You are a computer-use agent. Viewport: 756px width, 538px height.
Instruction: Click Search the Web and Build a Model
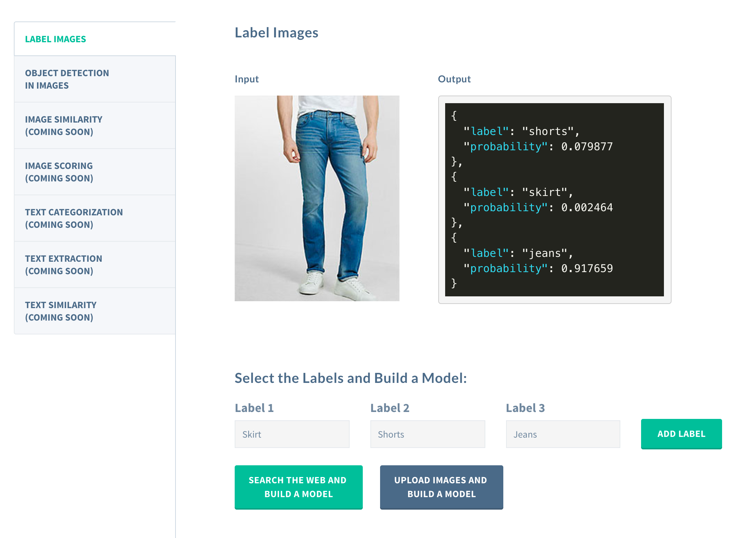pyautogui.click(x=298, y=487)
